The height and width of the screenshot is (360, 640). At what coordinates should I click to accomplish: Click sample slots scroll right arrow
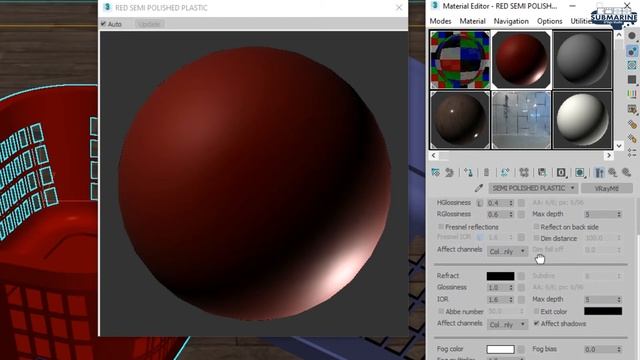click(609, 156)
